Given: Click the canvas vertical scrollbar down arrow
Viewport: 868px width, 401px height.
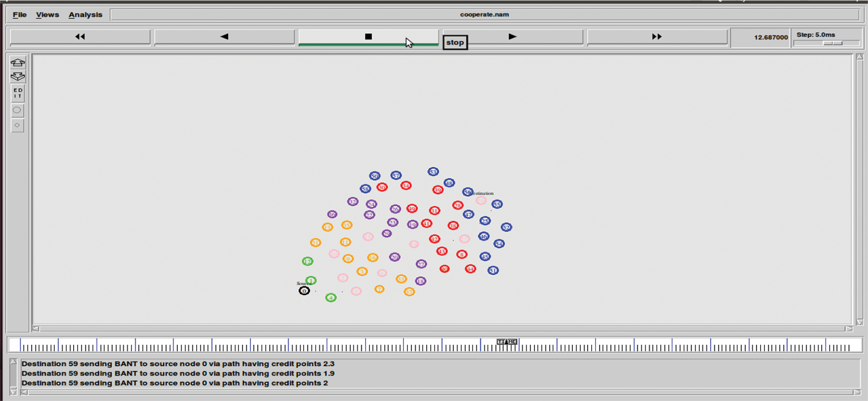Looking at the screenshot, I should [860, 322].
